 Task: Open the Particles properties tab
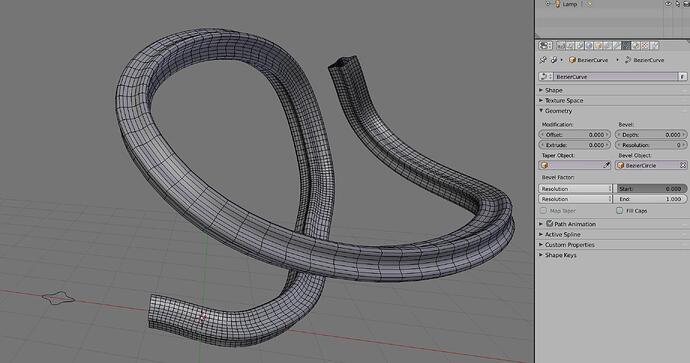click(x=654, y=45)
